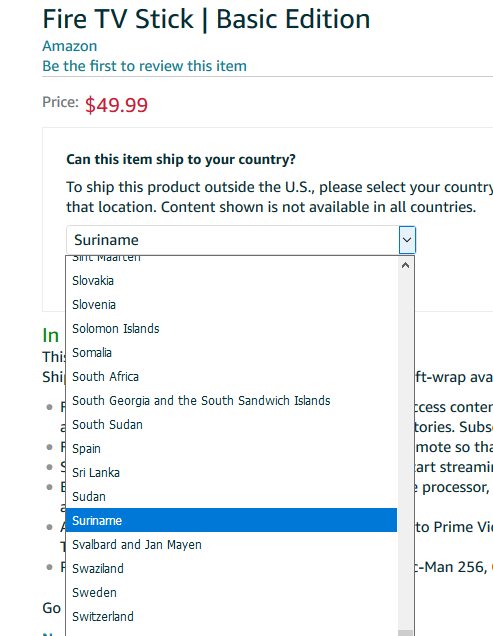
Task: Click the highlighted Suriname option
Action: click(231, 520)
